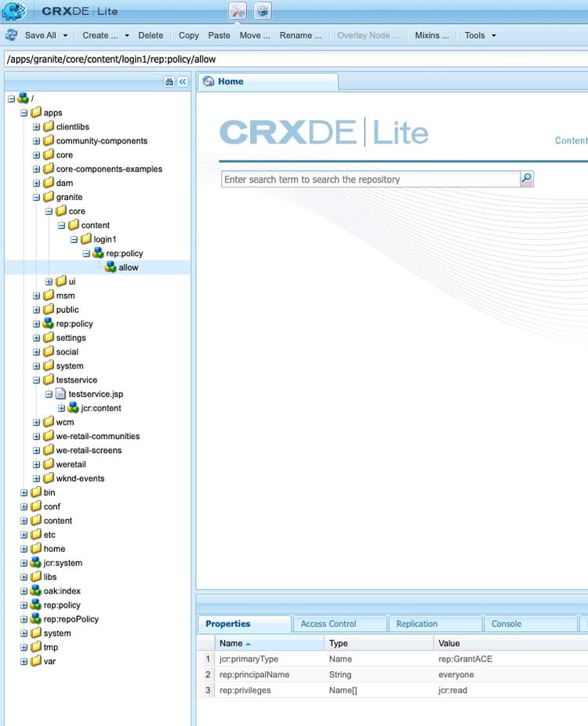Click the CRXDE Lite logo icon

[14, 11]
